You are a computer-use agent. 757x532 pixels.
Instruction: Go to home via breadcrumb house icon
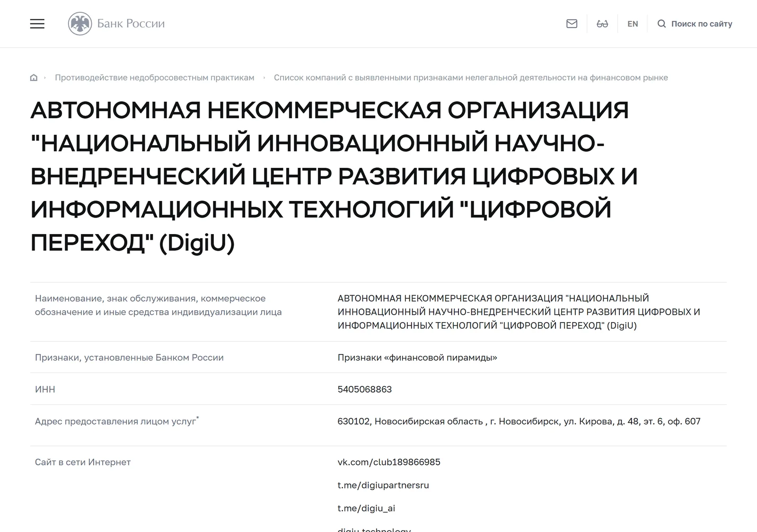click(34, 78)
